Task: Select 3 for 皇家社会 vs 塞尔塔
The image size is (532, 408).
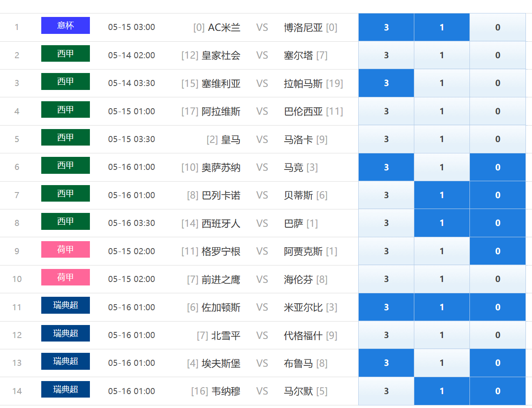Action: click(x=386, y=55)
